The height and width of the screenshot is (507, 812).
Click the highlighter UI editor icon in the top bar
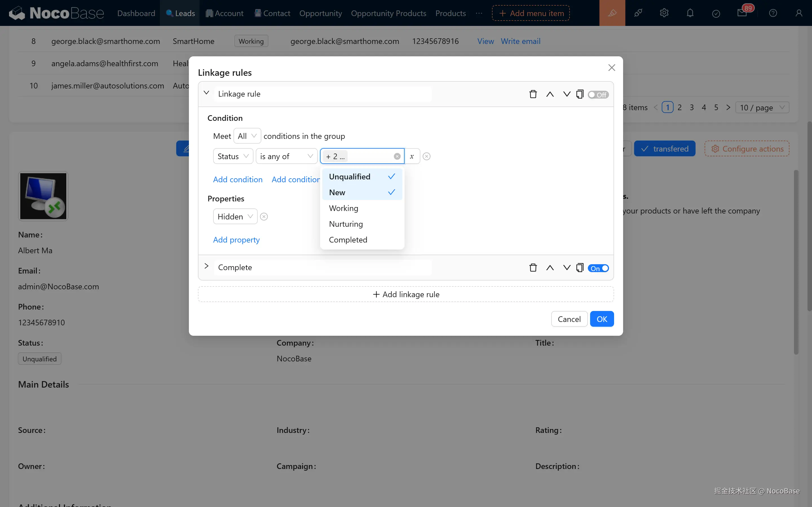coord(612,13)
